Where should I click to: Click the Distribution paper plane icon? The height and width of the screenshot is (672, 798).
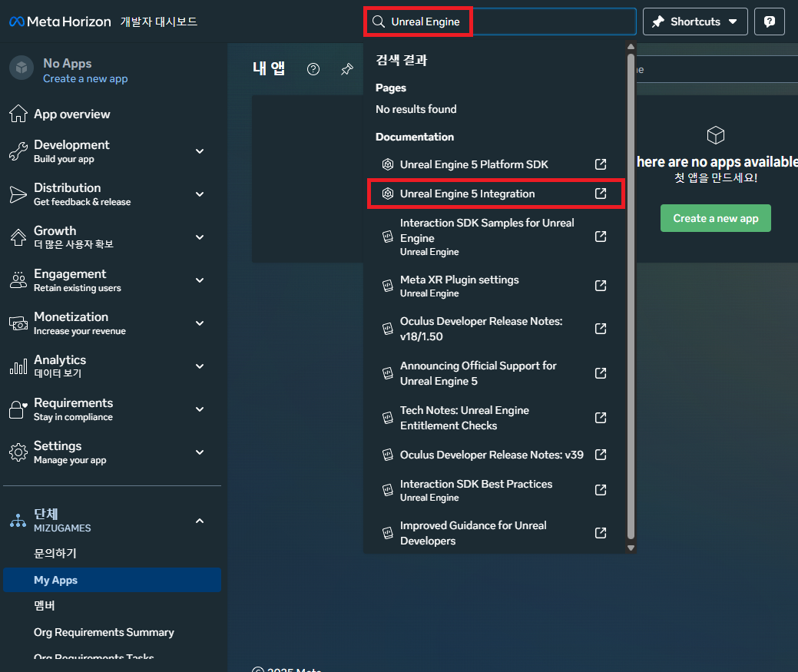[18, 194]
